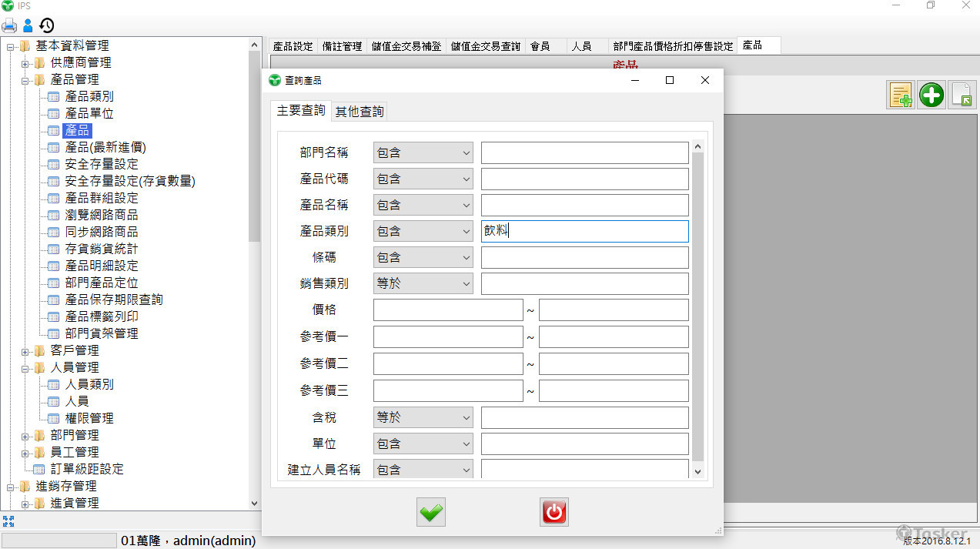Open the 單位 condition dropdown
Screen dimensions: 980x549
coord(423,444)
